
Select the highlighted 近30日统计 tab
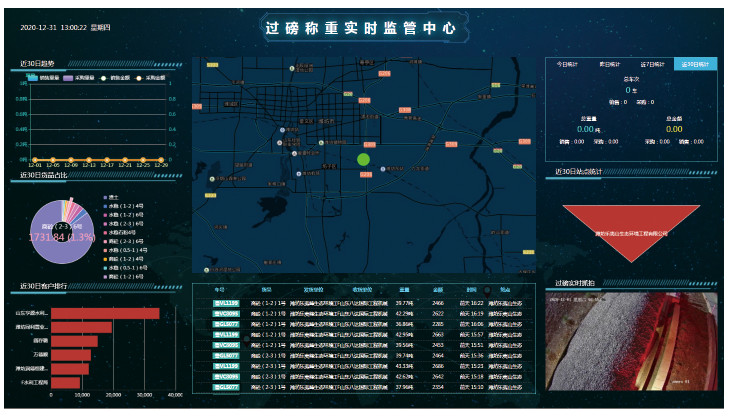coord(695,64)
